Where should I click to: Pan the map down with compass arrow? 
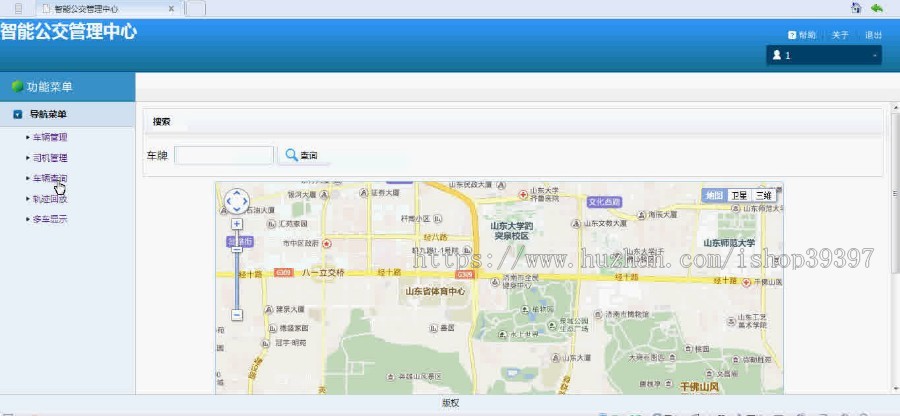tap(236, 209)
